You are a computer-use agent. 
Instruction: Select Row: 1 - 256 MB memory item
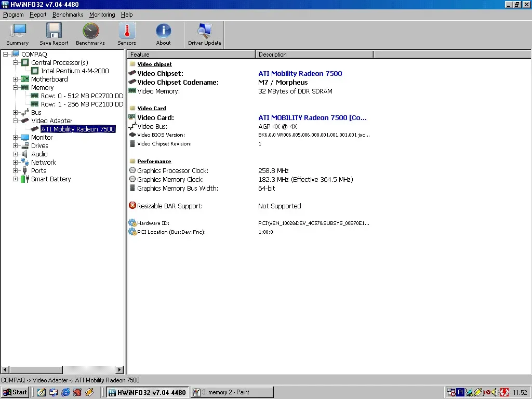82,104
